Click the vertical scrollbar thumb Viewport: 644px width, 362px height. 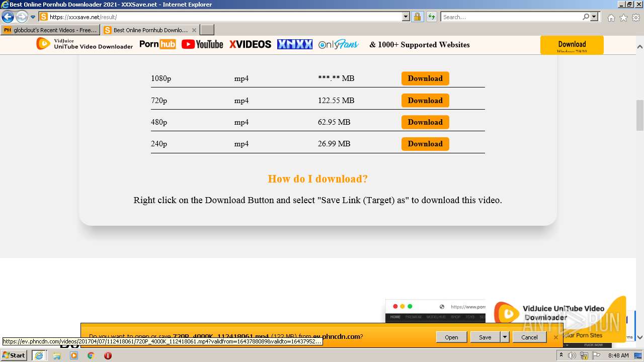(x=640, y=115)
